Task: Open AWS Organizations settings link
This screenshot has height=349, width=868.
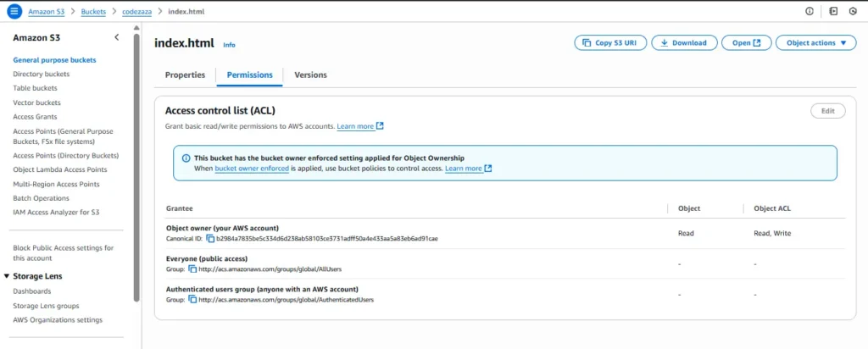Action: [x=58, y=319]
